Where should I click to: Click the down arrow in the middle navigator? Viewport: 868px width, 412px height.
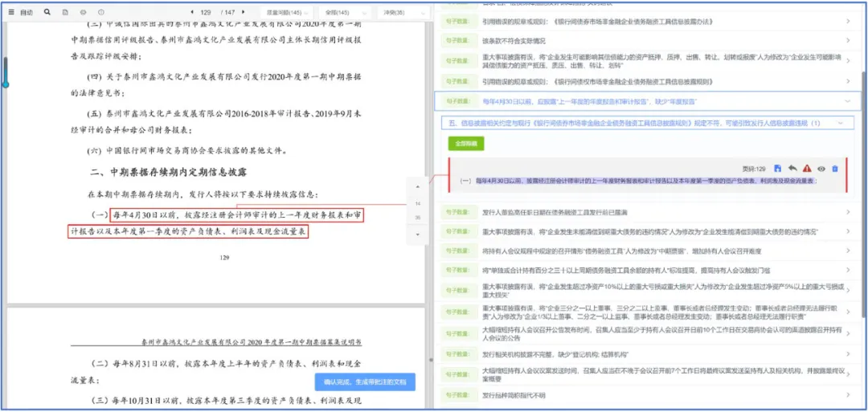(x=417, y=235)
